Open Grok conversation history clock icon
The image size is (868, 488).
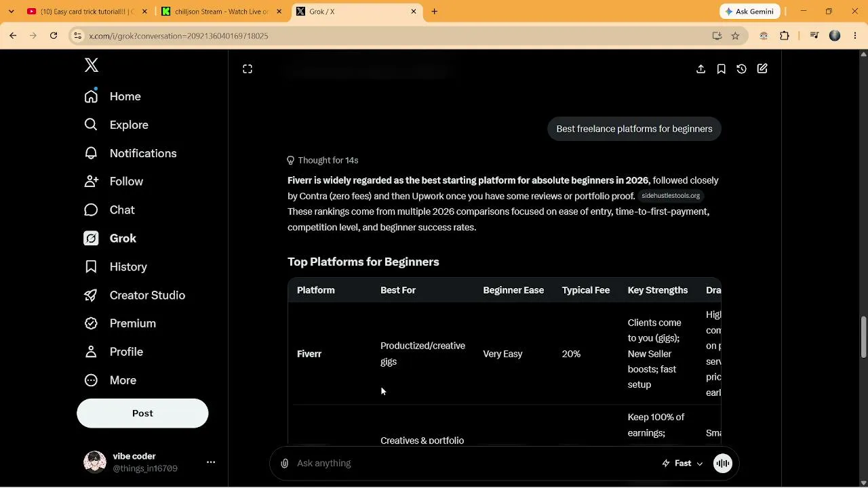[742, 69]
